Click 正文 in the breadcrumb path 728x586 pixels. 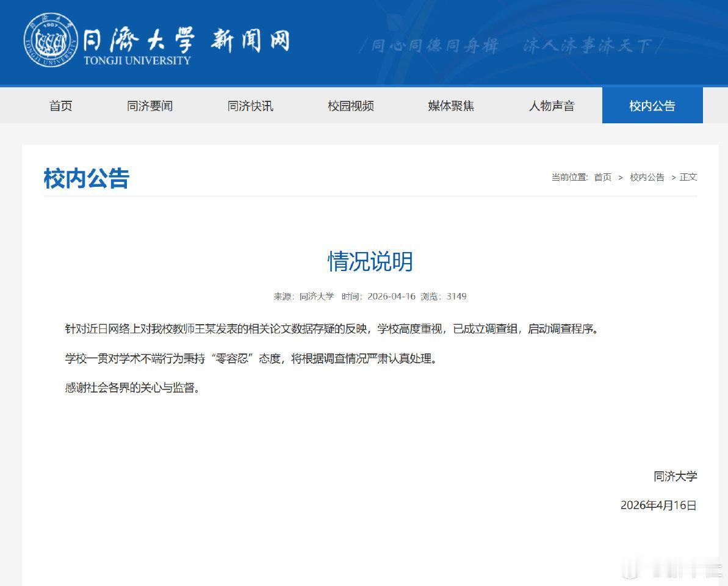pyautogui.click(x=688, y=178)
